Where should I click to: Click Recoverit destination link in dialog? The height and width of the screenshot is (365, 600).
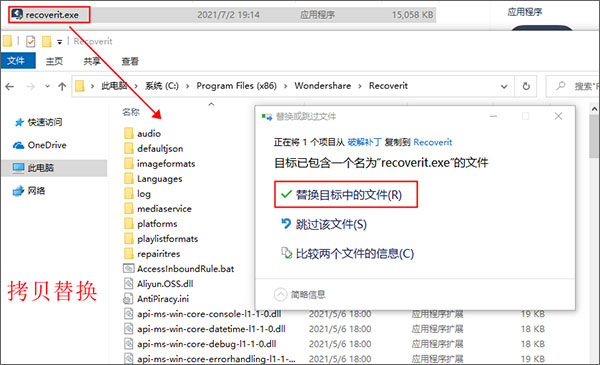433,142
